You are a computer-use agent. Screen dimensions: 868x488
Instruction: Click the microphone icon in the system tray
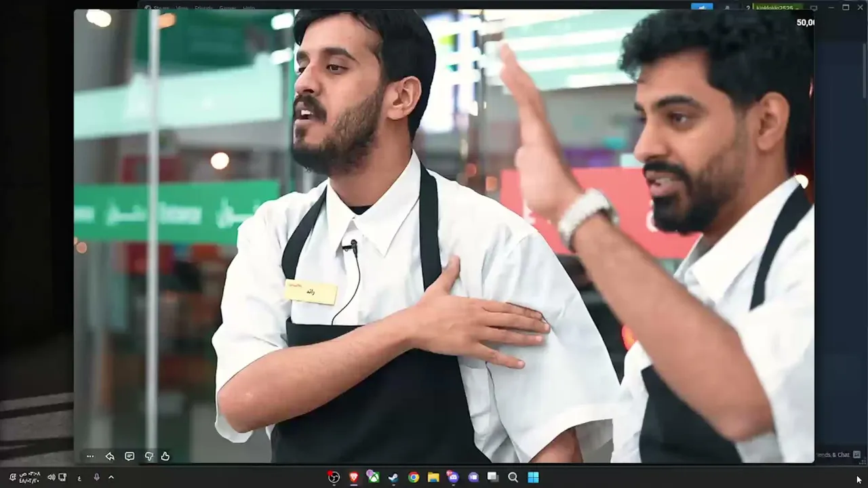tap(96, 477)
